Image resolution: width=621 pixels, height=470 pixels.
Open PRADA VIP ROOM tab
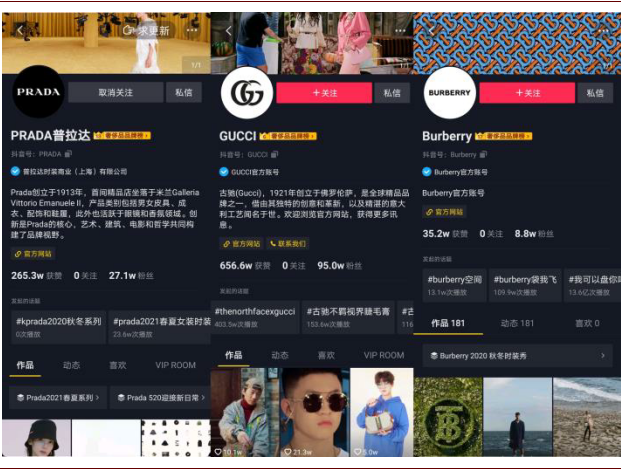tap(175, 365)
